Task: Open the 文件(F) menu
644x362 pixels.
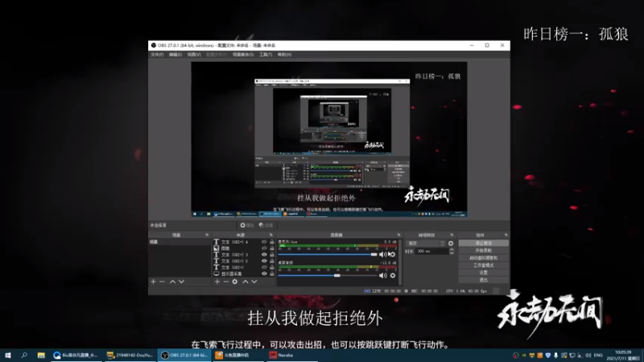Action: (x=157, y=55)
